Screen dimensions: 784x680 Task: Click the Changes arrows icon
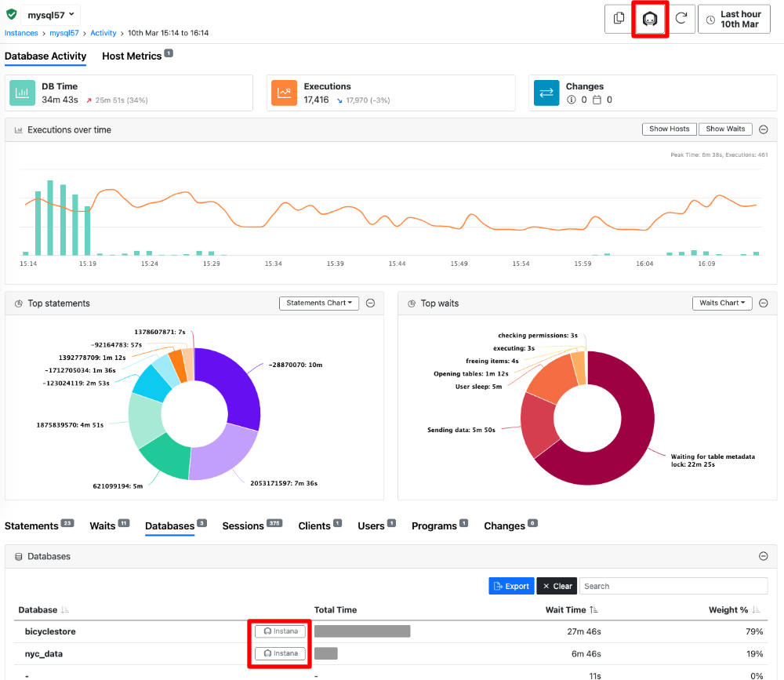click(x=546, y=93)
